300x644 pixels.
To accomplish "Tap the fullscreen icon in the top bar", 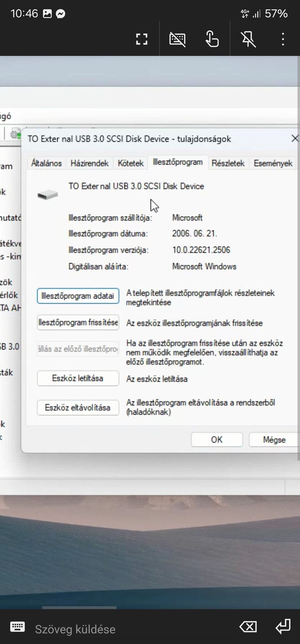I will click(x=142, y=39).
